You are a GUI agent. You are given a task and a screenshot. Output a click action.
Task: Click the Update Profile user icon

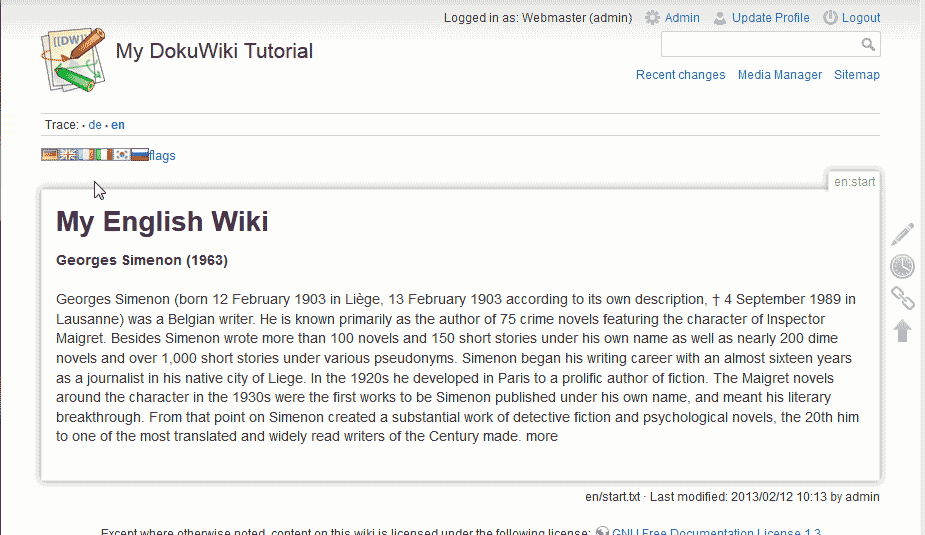[720, 18]
